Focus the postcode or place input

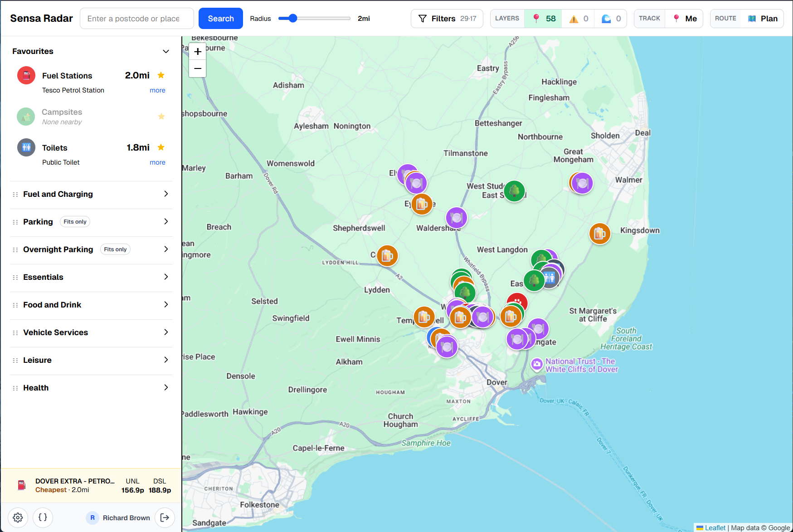tap(136, 19)
